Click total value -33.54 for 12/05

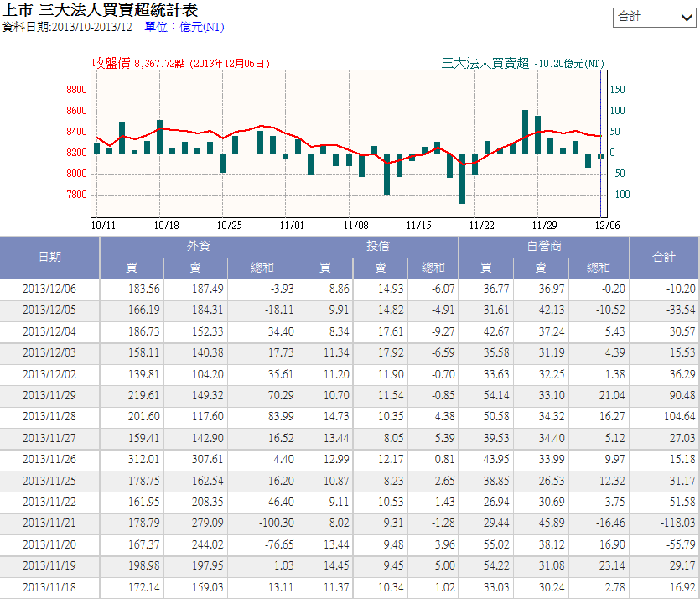tap(681, 310)
